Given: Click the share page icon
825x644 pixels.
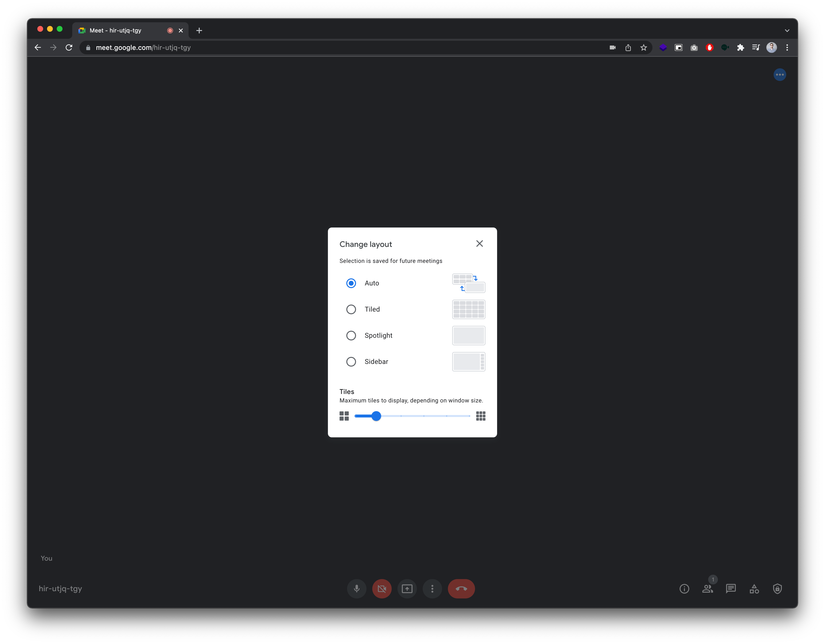Looking at the screenshot, I should (628, 47).
